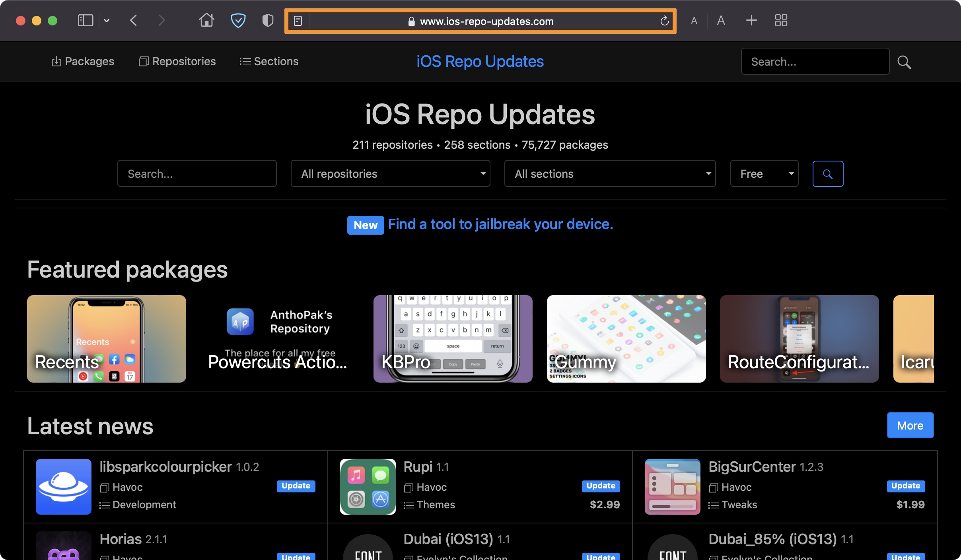
Task: Open the Dubai_85% FONT icon
Action: 673,547
